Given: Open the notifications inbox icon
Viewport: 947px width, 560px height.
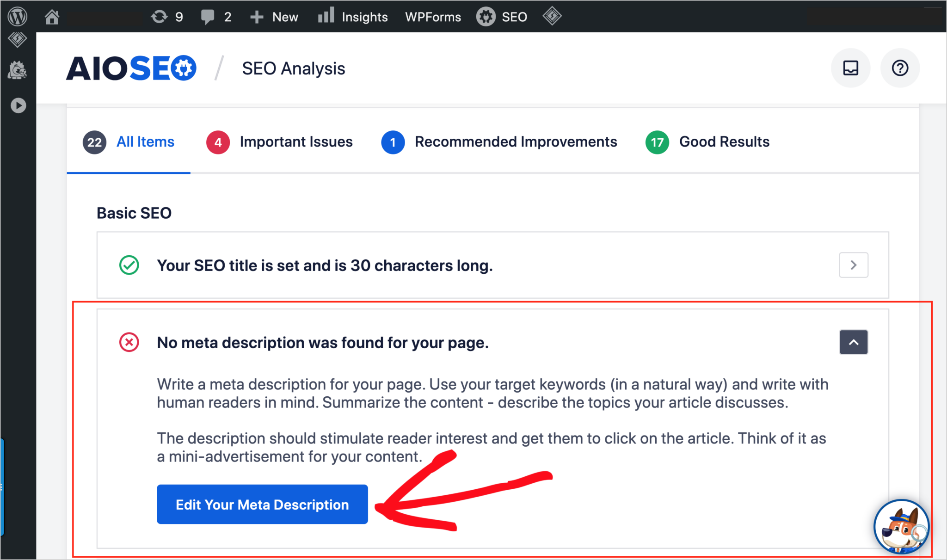Looking at the screenshot, I should click(x=851, y=68).
